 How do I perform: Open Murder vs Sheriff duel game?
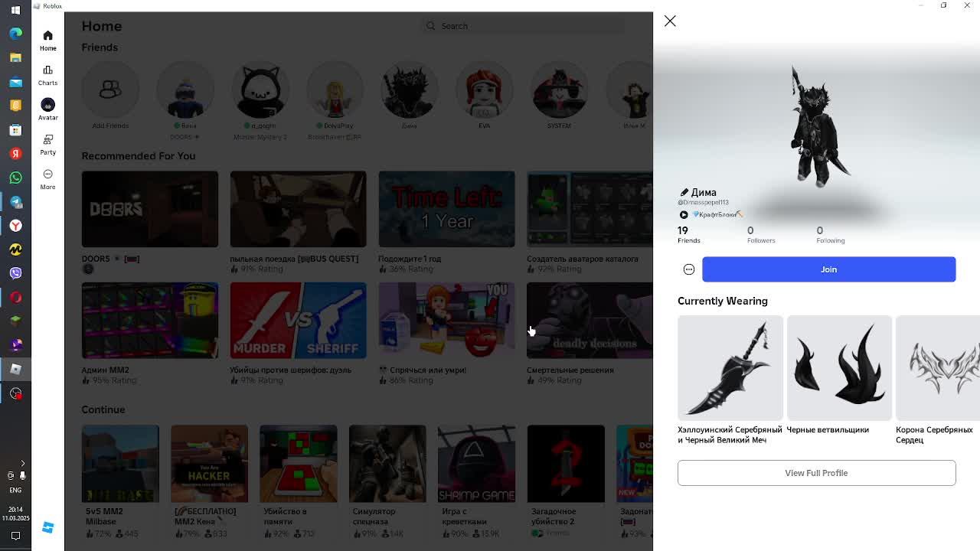pos(298,321)
